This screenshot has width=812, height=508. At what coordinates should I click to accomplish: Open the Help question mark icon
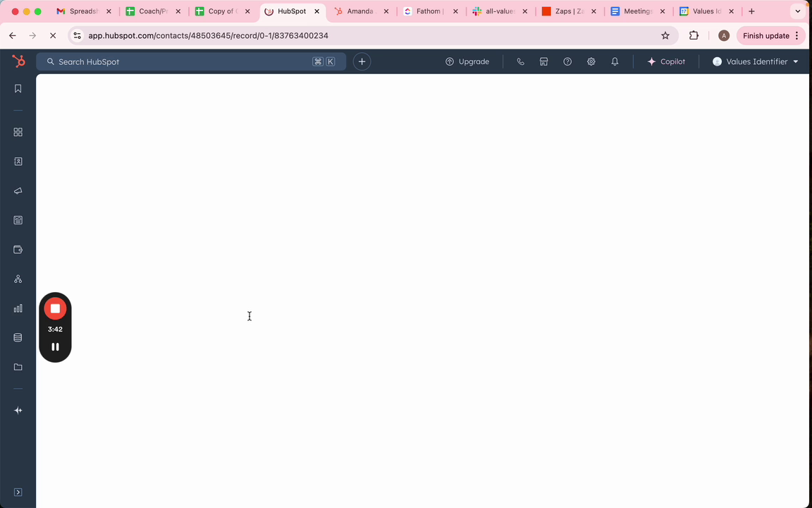pyautogui.click(x=567, y=61)
